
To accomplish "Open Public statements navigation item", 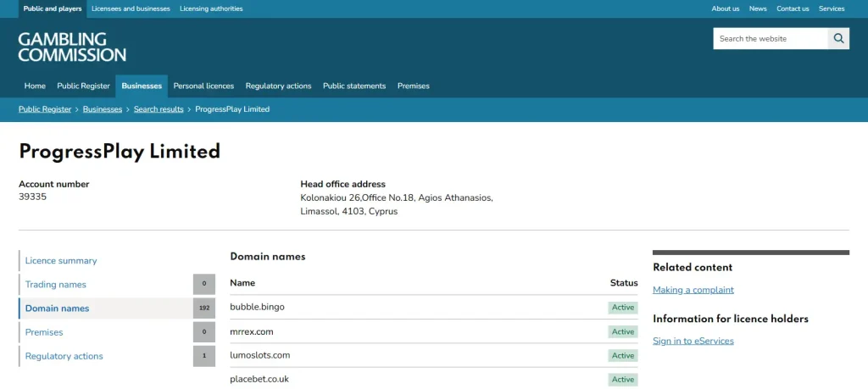I will 354,86.
